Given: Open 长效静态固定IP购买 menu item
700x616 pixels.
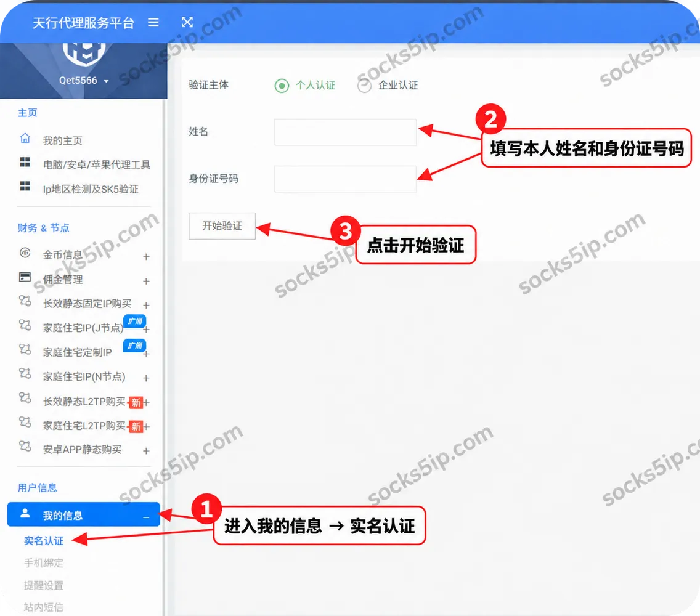Looking at the screenshot, I should 87,304.
